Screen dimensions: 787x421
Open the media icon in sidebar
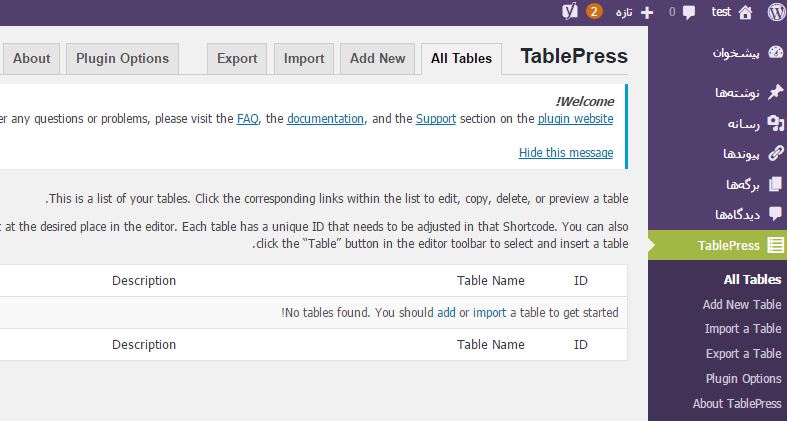pyautogui.click(x=775, y=123)
